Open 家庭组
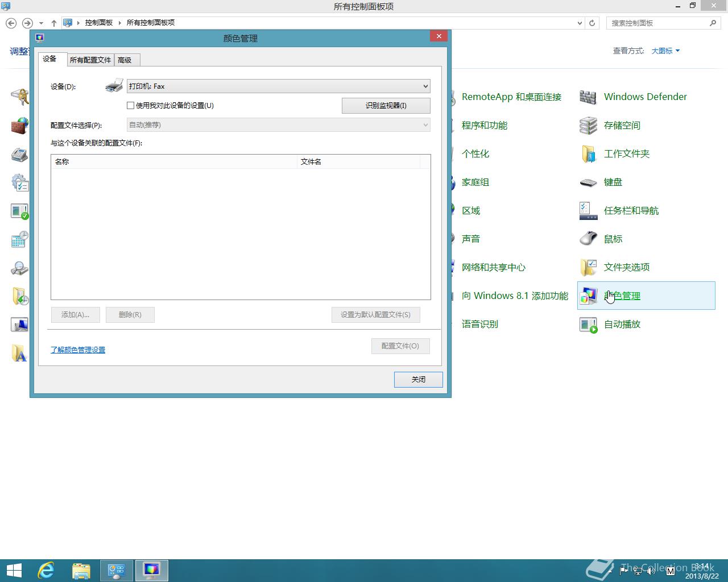The height and width of the screenshot is (582, 728). coord(475,182)
